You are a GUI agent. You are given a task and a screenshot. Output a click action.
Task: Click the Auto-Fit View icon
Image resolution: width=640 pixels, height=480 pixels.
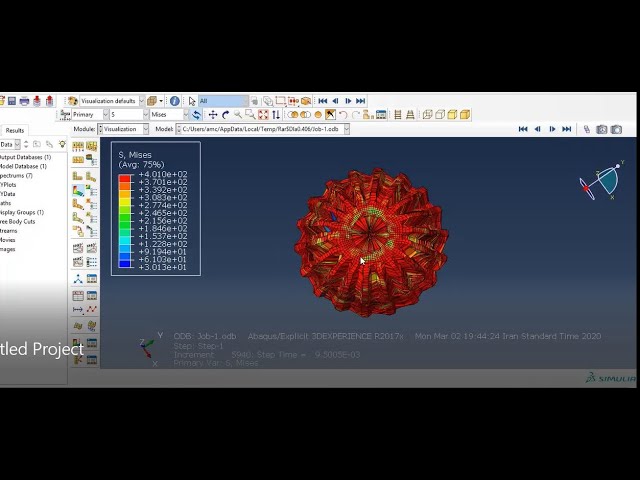tap(263, 115)
